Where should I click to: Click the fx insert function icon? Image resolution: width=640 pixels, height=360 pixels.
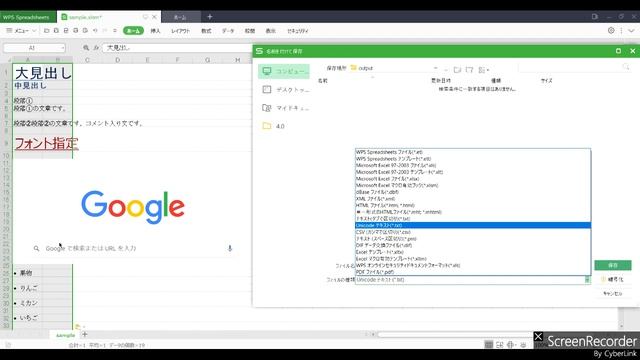(96, 48)
